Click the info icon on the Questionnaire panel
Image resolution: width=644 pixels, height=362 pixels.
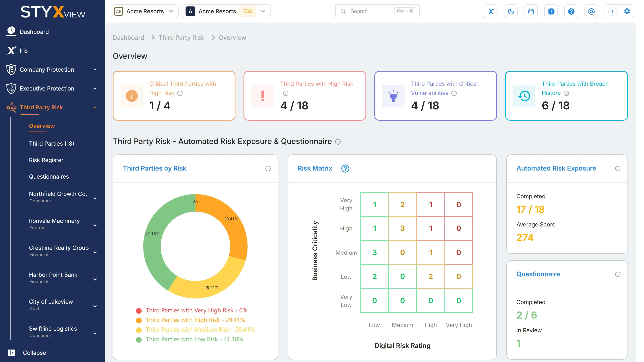click(x=618, y=274)
